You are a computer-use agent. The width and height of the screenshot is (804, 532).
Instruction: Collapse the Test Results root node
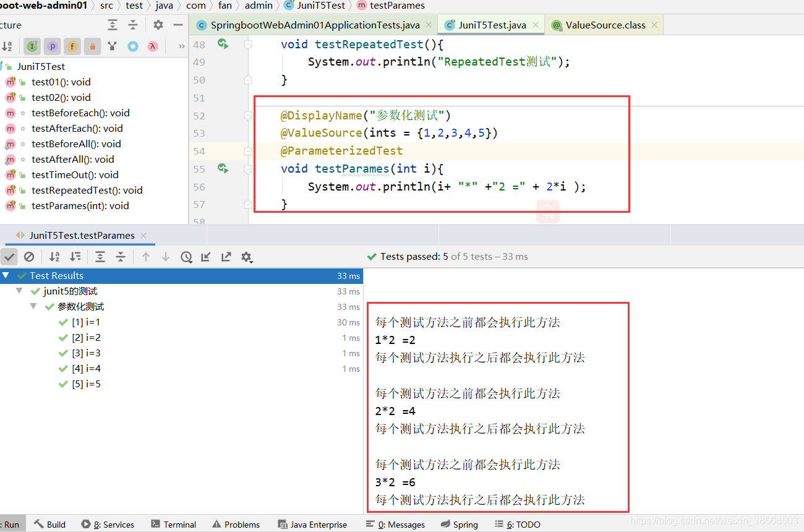point(6,276)
